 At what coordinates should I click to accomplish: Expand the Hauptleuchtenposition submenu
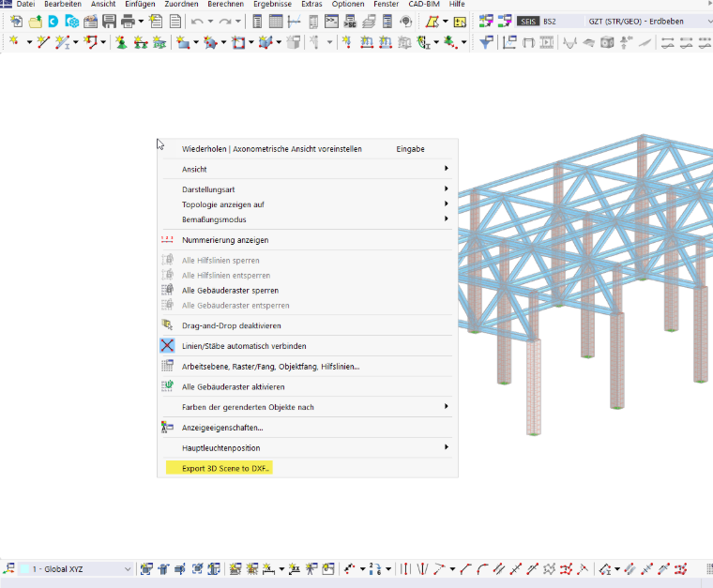coord(308,448)
